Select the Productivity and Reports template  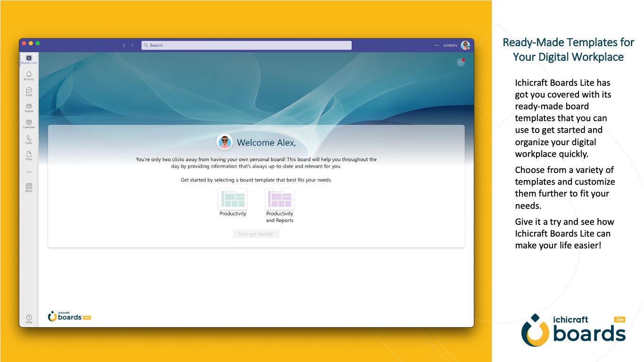pos(280,206)
